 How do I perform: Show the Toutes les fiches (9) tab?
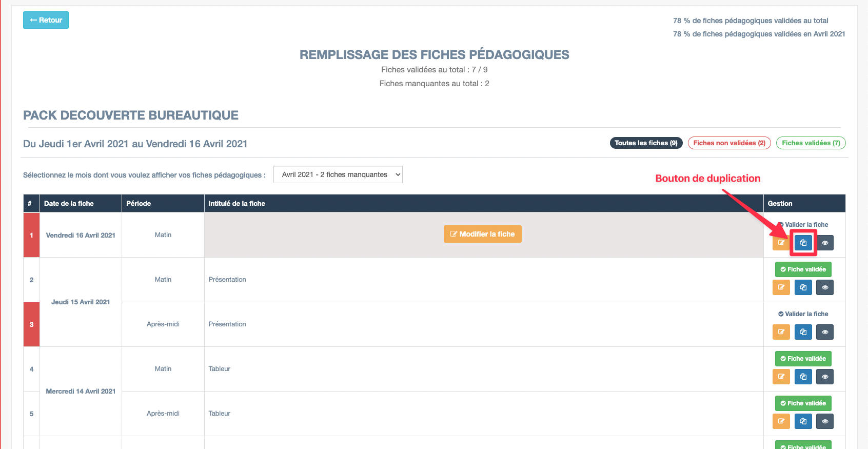pyautogui.click(x=646, y=143)
